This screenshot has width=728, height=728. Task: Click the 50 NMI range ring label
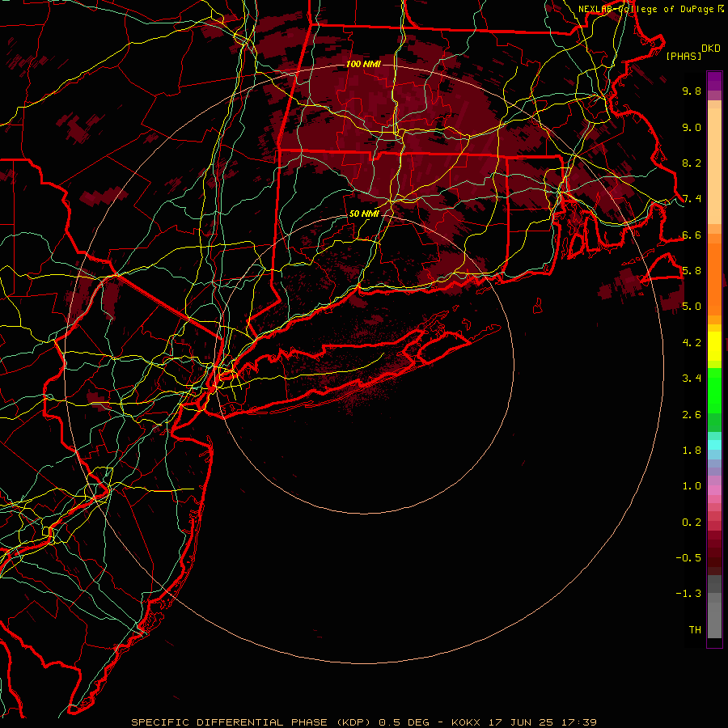(x=364, y=214)
